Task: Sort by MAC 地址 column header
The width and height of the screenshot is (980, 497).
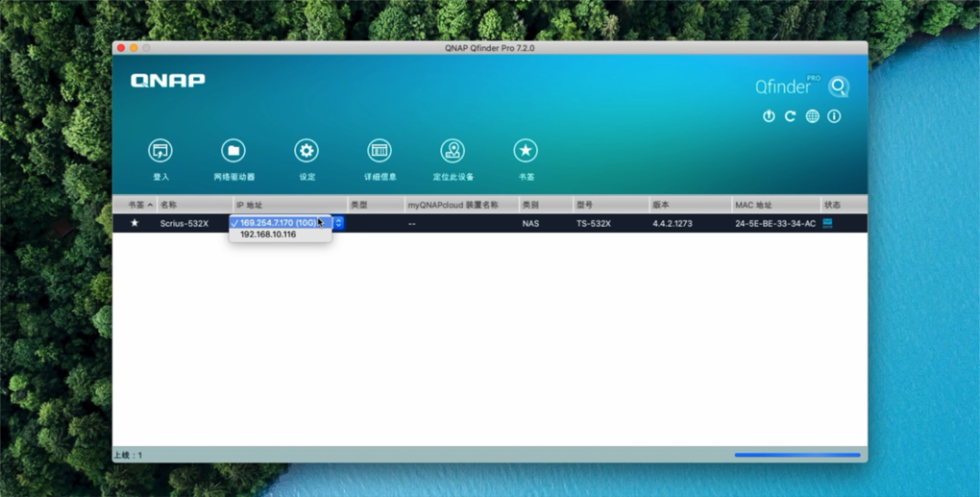Action: [776, 205]
